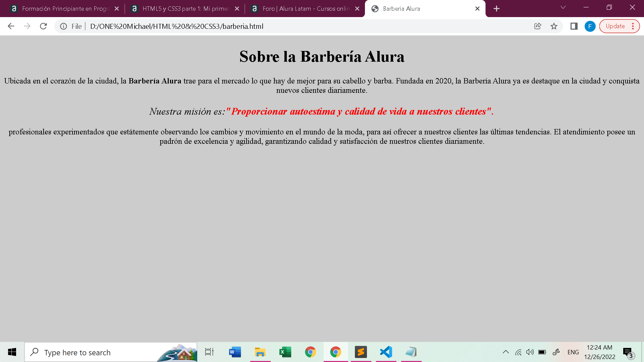Click the browser reload/refresh icon
Viewport: 644px width, 362px height.
tap(43, 26)
